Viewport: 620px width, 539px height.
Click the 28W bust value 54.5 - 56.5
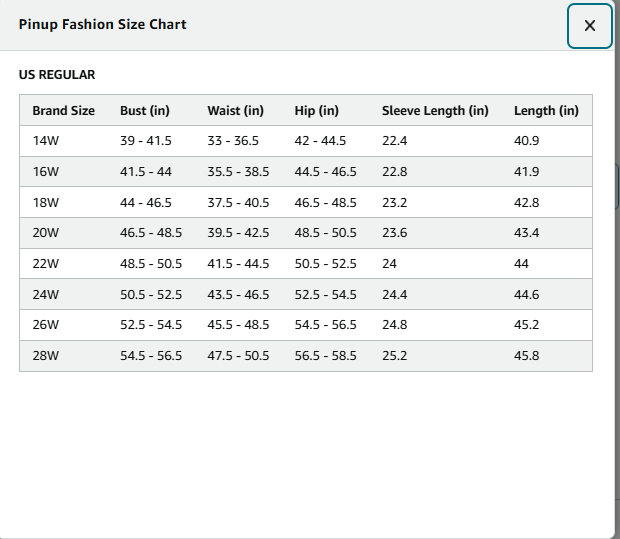click(151, 356)
